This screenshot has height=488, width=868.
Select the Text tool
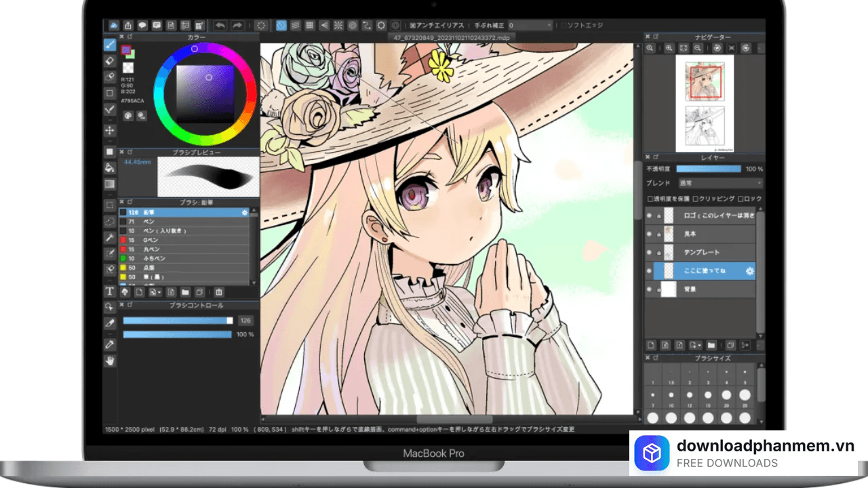pos(110,291)
